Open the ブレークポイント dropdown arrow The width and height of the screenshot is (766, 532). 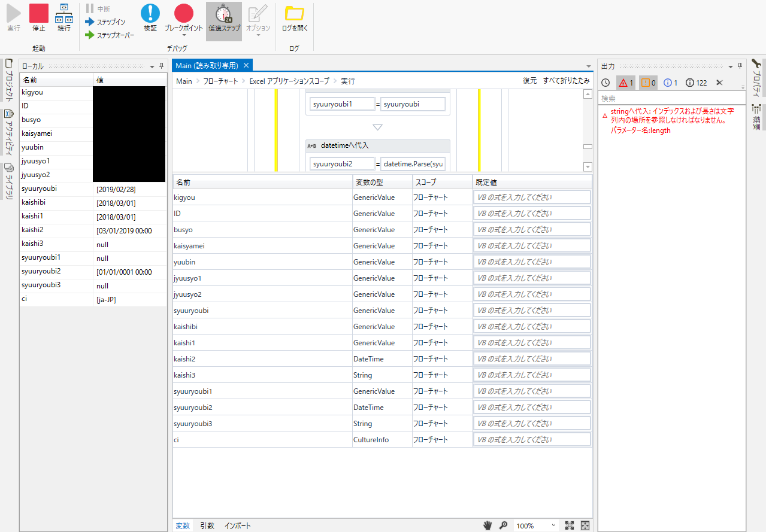[x=184, y=35]
